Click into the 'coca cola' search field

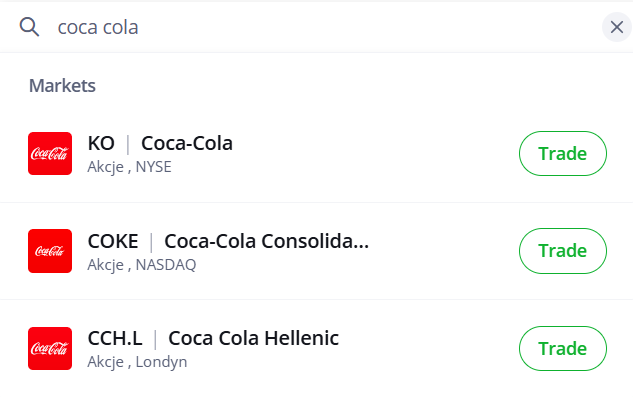pyautogui.click(x=323, y=27)
